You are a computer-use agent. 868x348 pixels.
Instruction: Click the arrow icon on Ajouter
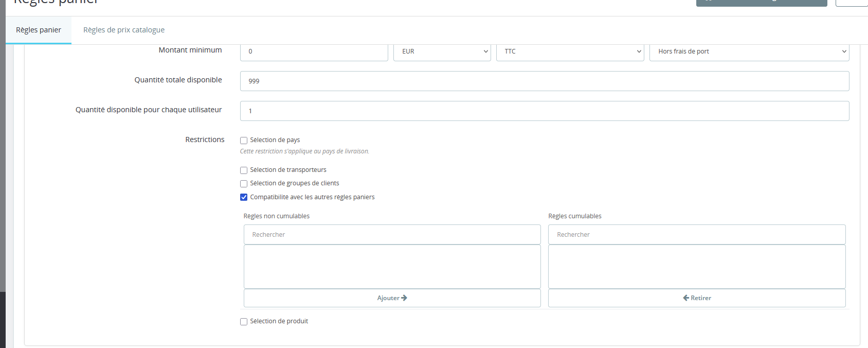(404, 298)
